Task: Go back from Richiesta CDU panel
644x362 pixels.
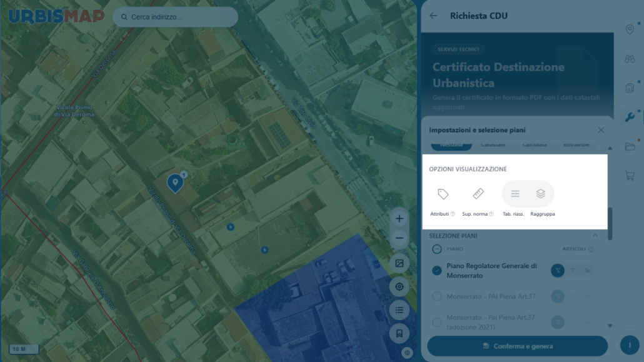Action: point(434,16)
